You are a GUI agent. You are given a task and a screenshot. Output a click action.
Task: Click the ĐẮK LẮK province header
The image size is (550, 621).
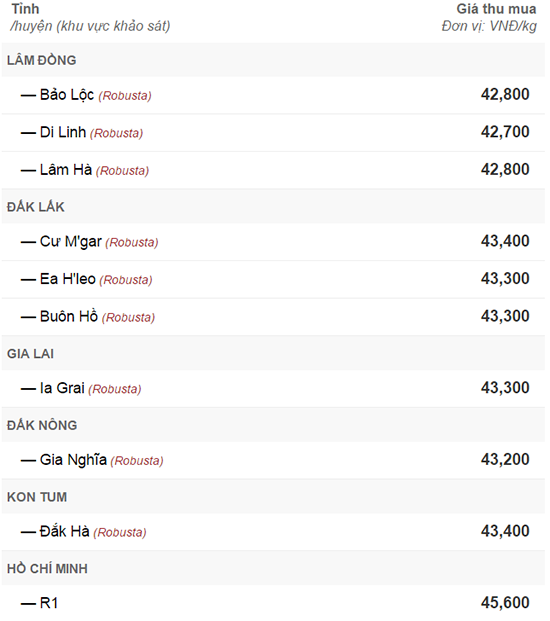[x=36, y=207]
